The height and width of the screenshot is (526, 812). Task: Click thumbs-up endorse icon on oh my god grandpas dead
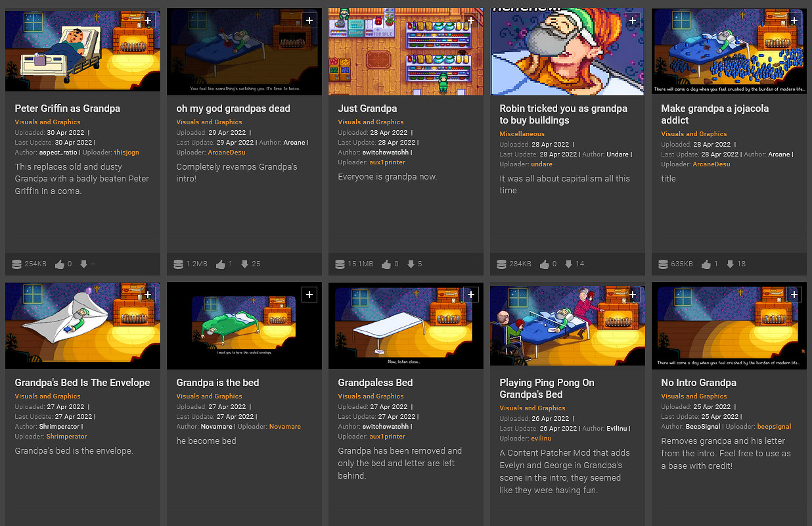click(221, 264)
